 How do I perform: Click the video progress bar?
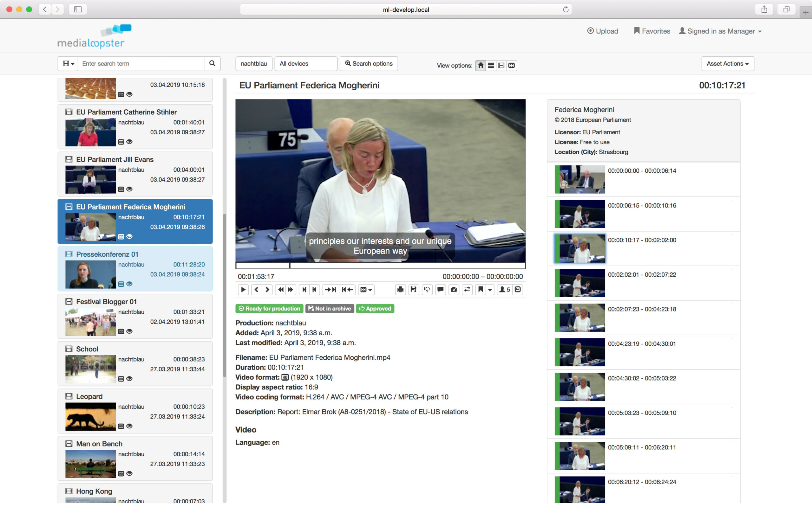point(380,266)
